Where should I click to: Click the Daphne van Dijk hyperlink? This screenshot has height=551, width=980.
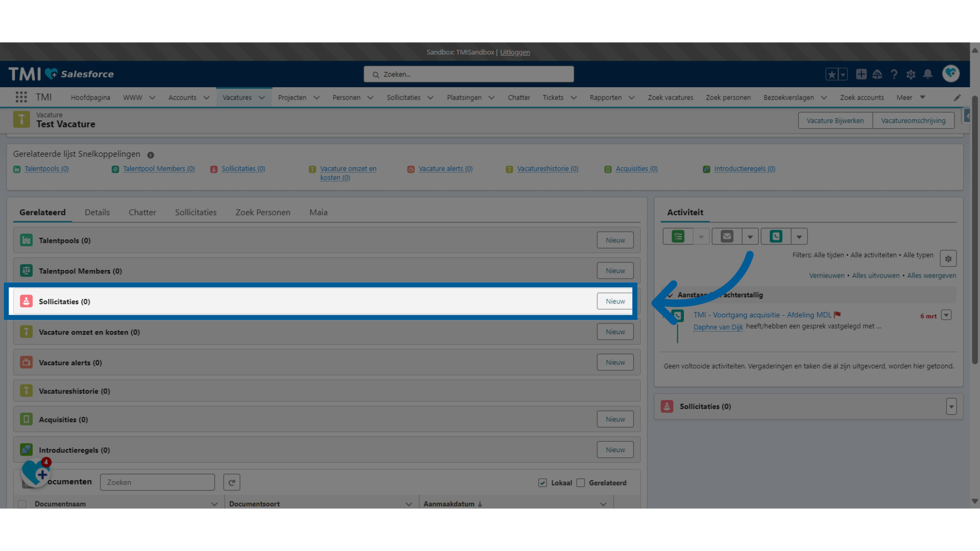[x=718, y=327]
